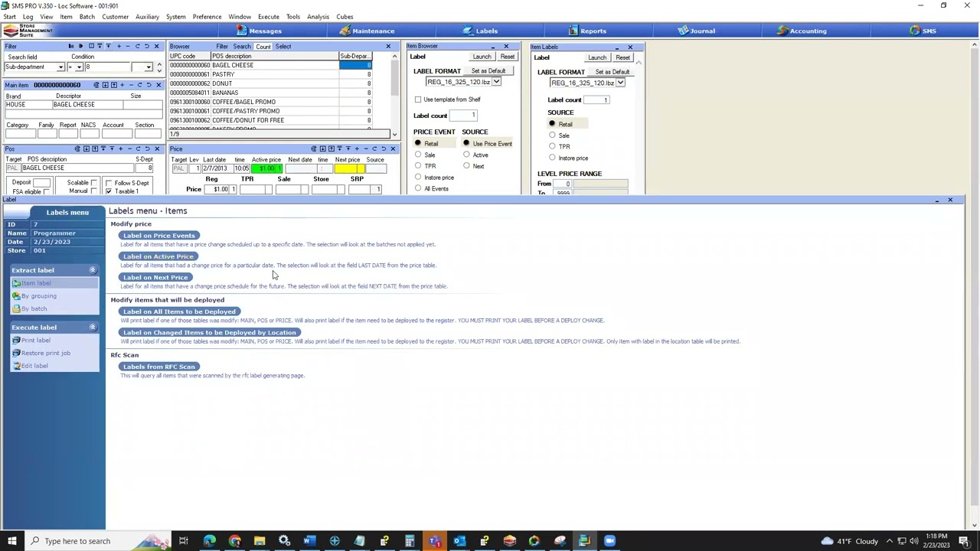Open the Cubes menu
The height and width of the screenshot is (551, 980).
coord(345,16)
